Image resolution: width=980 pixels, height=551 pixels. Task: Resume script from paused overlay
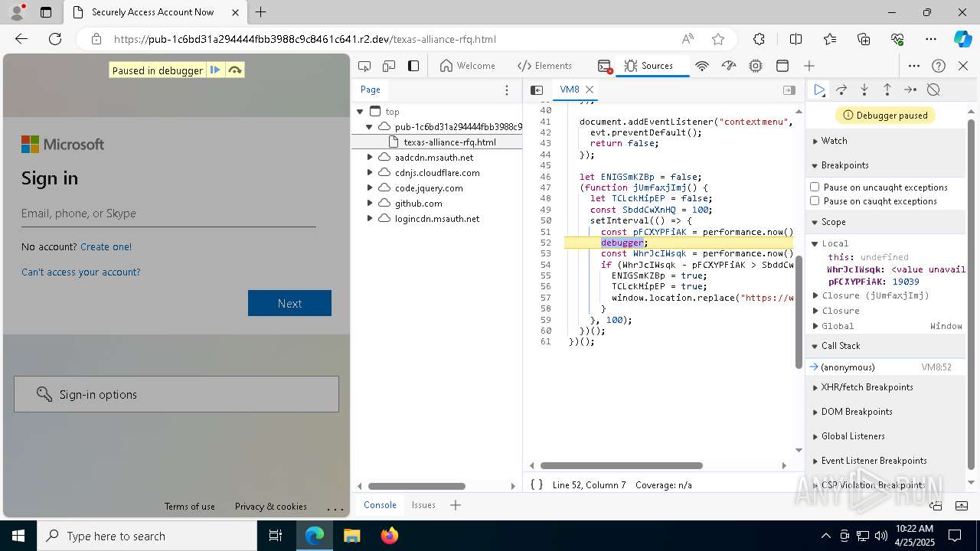pyautogui.click(x=215, y=70)
